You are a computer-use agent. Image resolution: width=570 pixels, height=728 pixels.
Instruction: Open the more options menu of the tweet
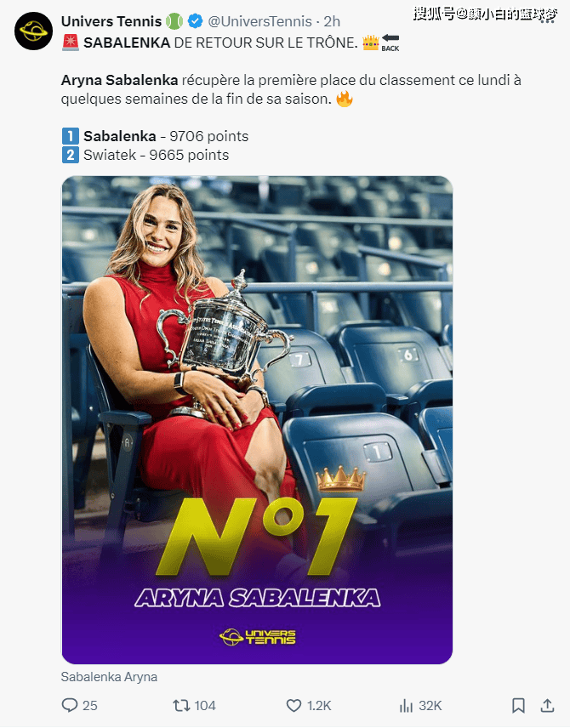coord(548,21)
